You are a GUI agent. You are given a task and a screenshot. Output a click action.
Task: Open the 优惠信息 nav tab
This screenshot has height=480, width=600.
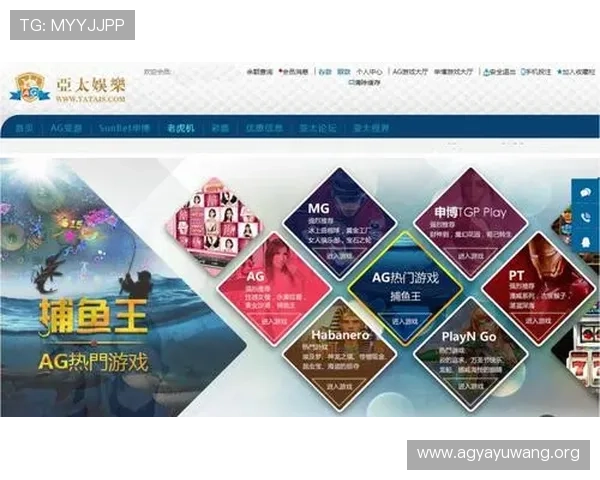pyautogui.click(x=264, y=128)
